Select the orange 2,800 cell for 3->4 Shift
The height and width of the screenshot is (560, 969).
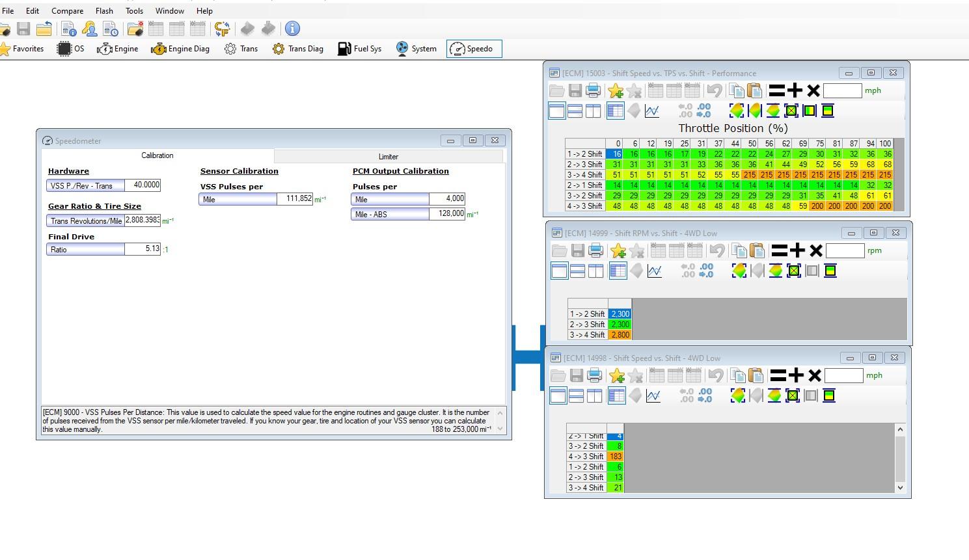tap(620, 335)
